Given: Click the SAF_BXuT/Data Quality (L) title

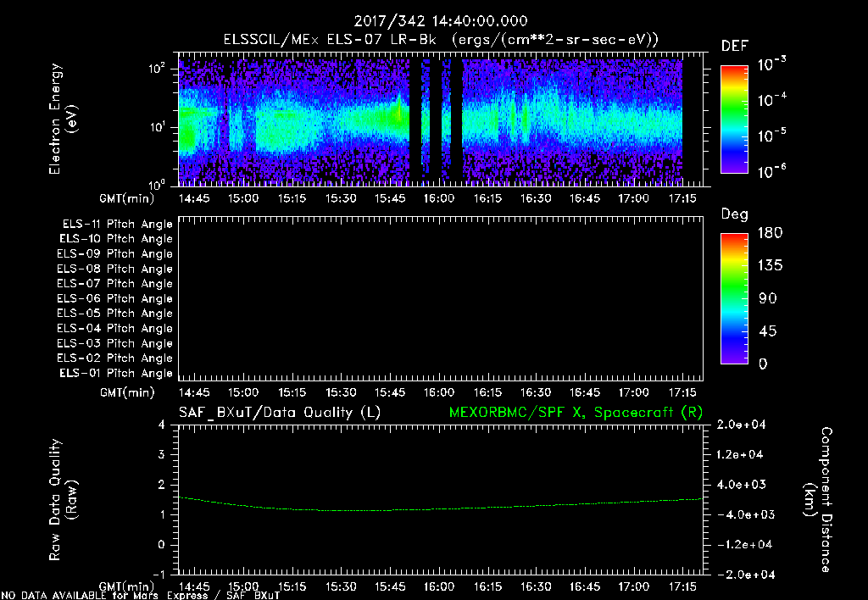Looking at the screenshot, I should click(x=280, y=413).
